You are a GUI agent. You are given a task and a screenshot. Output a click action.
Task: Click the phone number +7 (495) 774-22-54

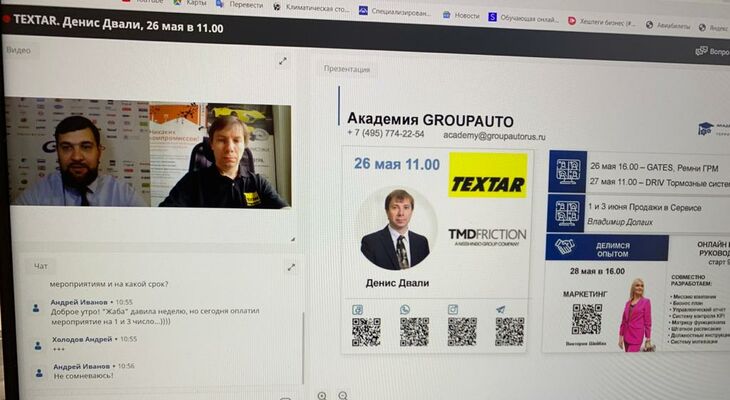click(x=386, y=133)
